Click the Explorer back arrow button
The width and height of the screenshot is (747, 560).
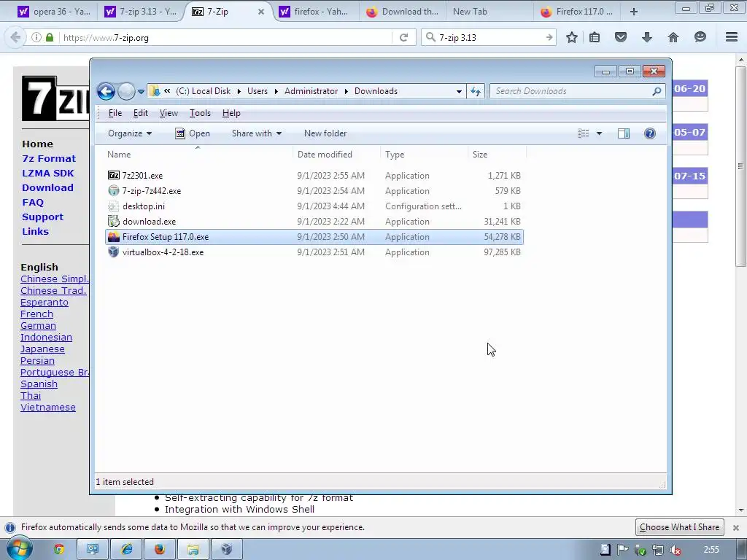106,91
